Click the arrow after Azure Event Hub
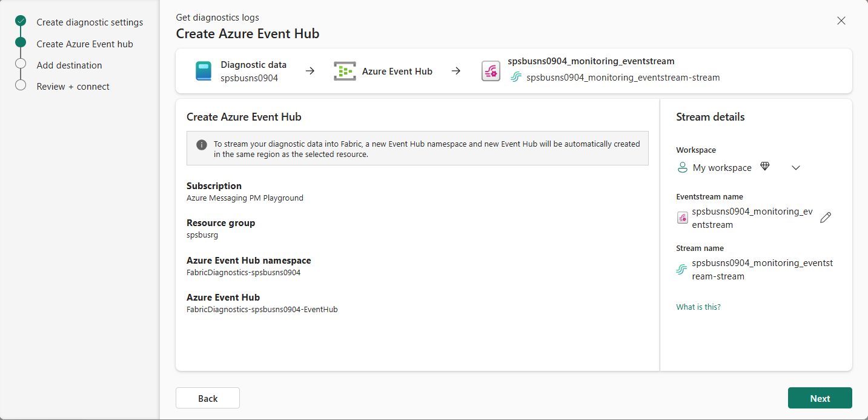The width and height of the screenshot is (868, 420). (456, 71)
